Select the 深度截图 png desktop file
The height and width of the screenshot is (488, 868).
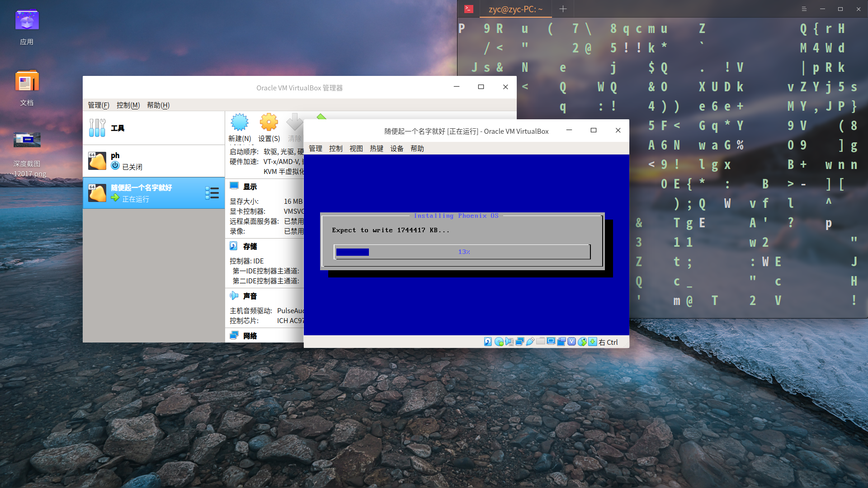(27, 154)
